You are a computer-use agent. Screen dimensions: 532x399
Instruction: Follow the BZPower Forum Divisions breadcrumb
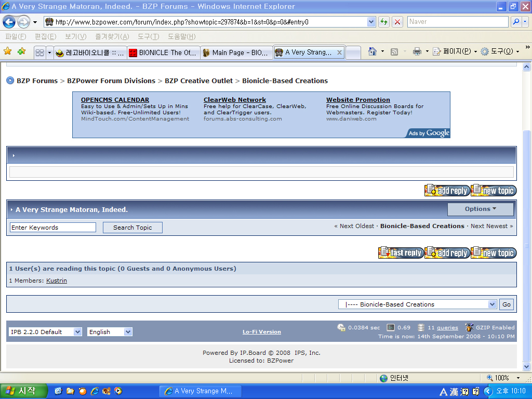111,81
